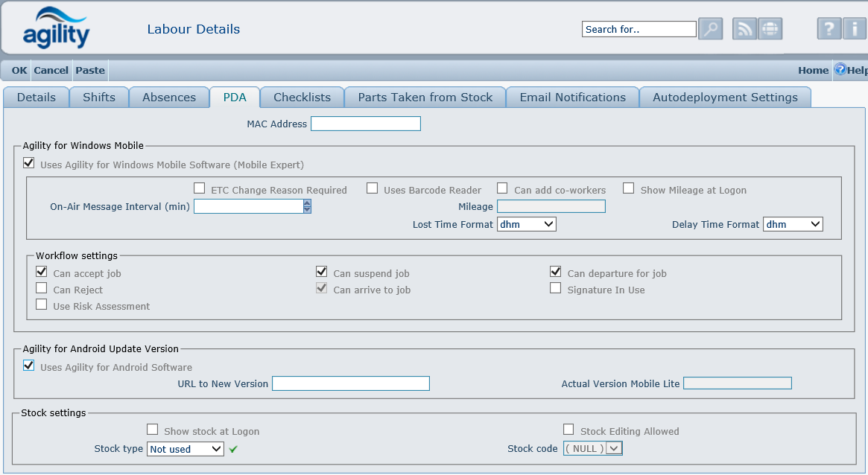
Task: Enable the Can Reject checkbox
Action: click(42, 289)
